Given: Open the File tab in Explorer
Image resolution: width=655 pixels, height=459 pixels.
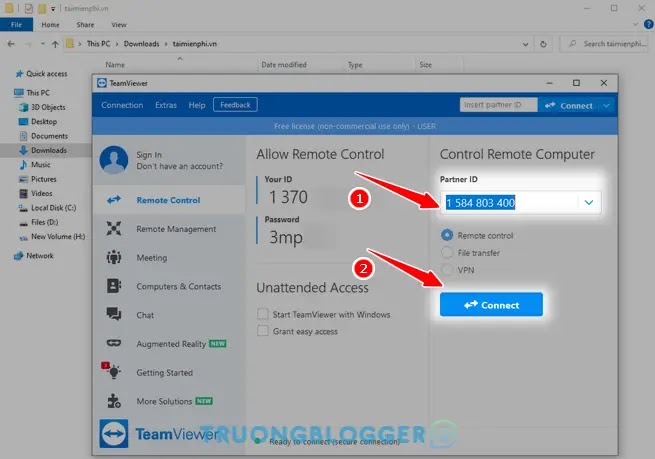Looking at the screenshot, I should [x=16, y=25].
